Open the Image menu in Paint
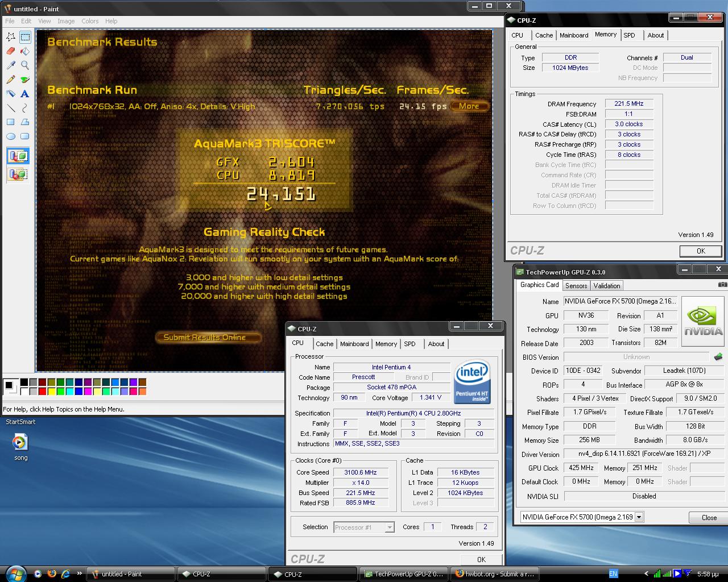This screenshot has height=582, width=728. (x=66, y=21)
